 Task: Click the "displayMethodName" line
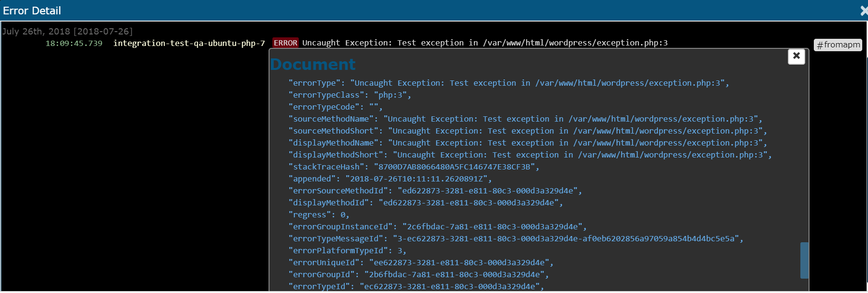click(528, 143)
